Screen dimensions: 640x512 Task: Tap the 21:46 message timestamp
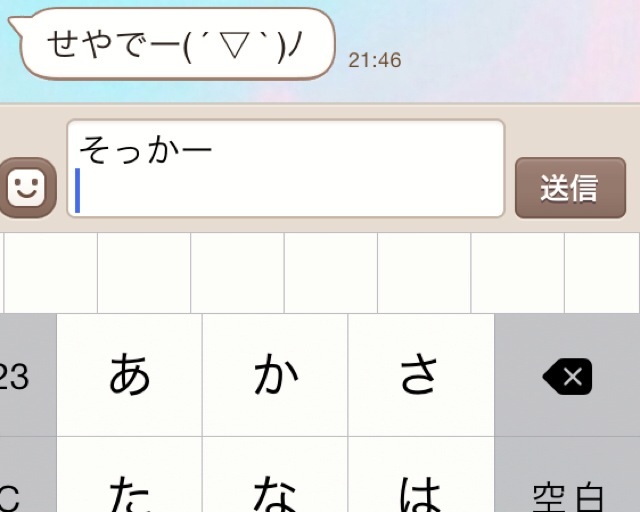[x=375, y=60]
